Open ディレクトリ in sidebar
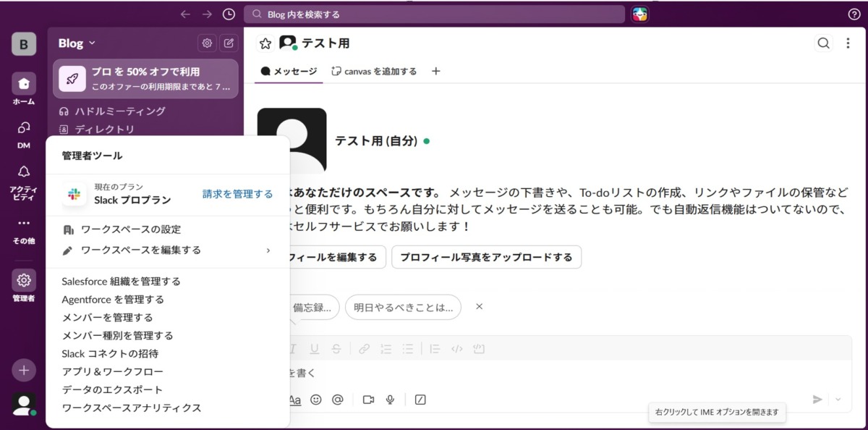 coord(145,130)
